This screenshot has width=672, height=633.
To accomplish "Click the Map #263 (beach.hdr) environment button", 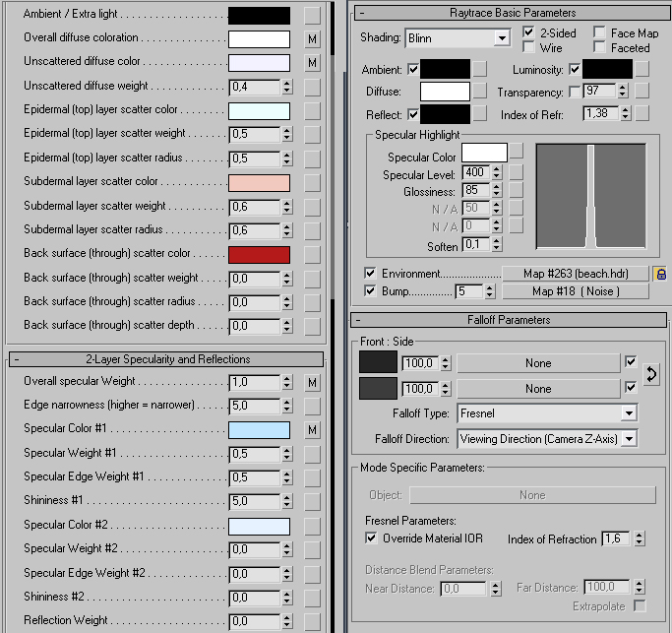I will 576,274.
